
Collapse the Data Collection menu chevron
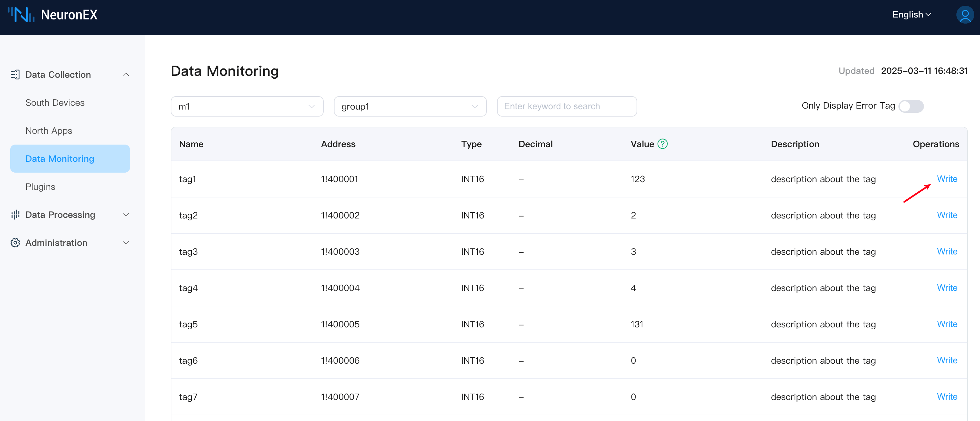pyautogui.click(x=126, y=75)
